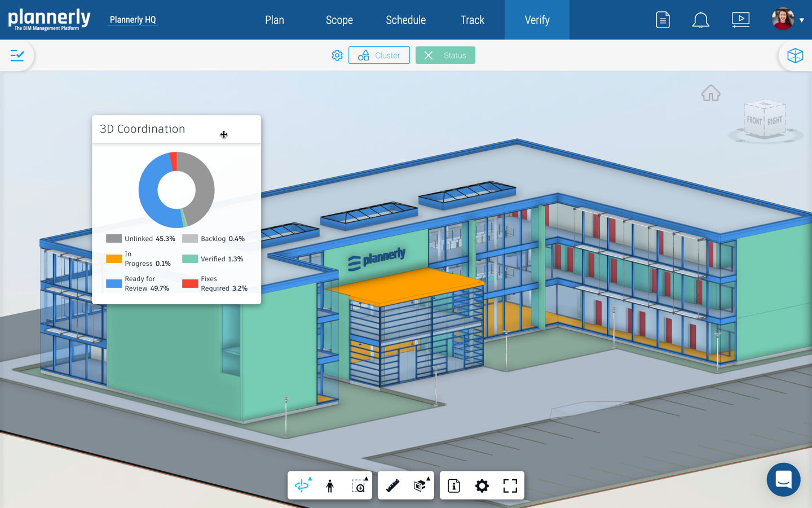Open the user profile avatar
Screen dimensions: 812x508
pyautogui.click(x=783, y=19)
